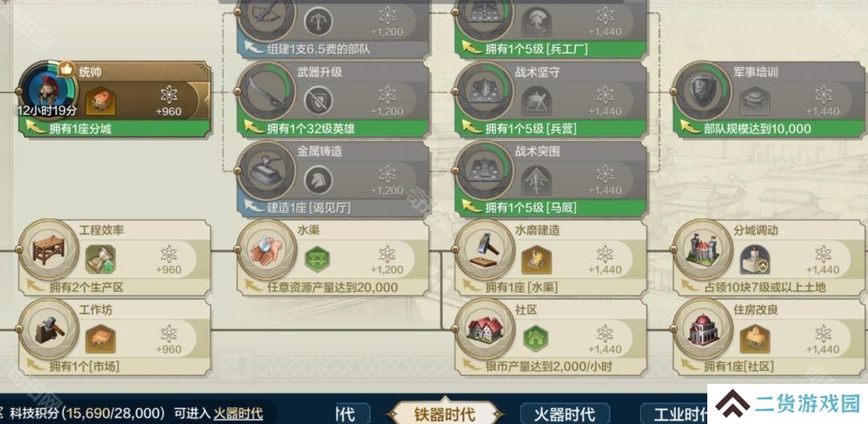Image resolution: width=868 pixels, height=424 pixels.
Task: Open the 水渠 water-hands icon
Action: 266,249
